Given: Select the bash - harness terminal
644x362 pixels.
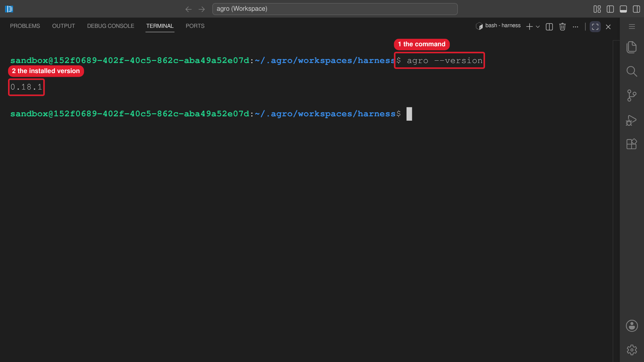Looking at the screenshot, I should [498, 26].
